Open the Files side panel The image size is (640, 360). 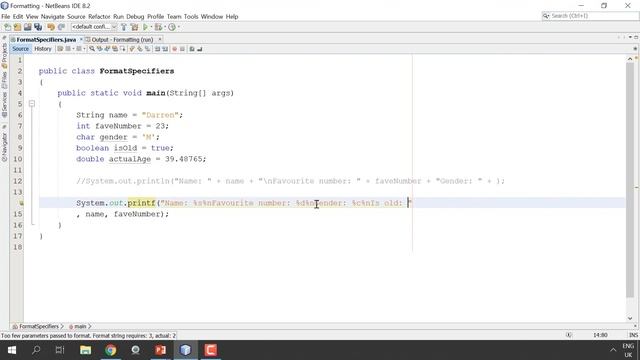4,80
